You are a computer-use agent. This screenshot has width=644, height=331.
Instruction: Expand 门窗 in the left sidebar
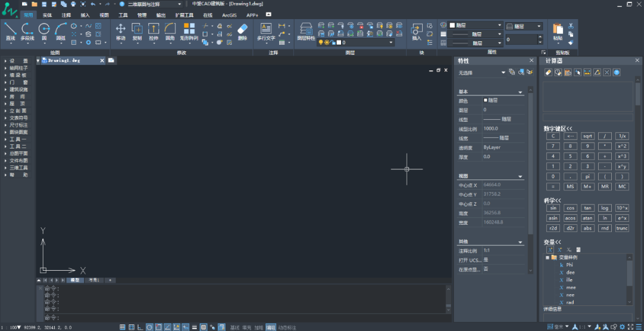[x=18, y=82]
